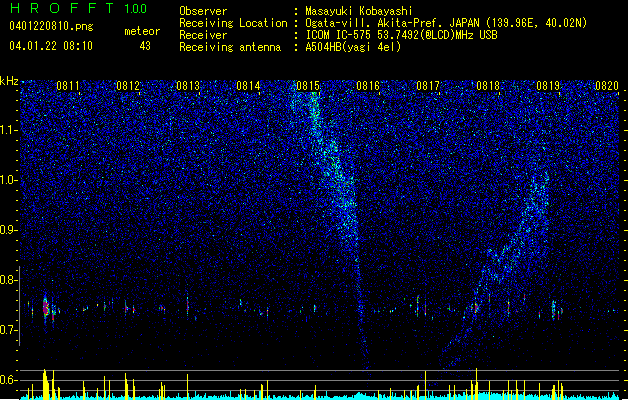Click the 0812 time marker
Screen dimensions: 629x400
click(x=128, y=86)
